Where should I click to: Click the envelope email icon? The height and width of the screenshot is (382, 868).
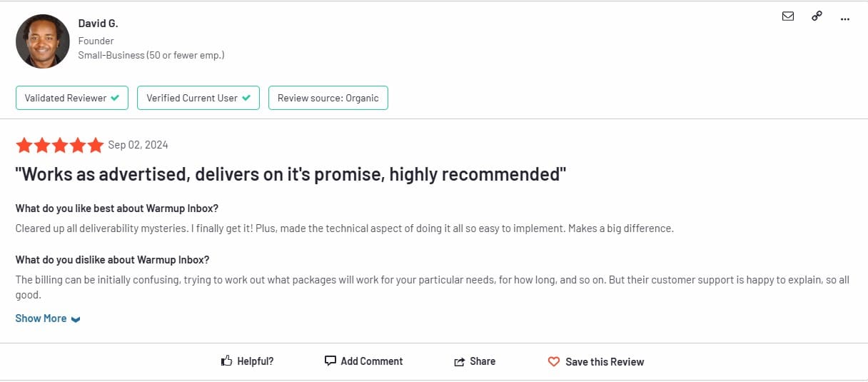point(788,16)
